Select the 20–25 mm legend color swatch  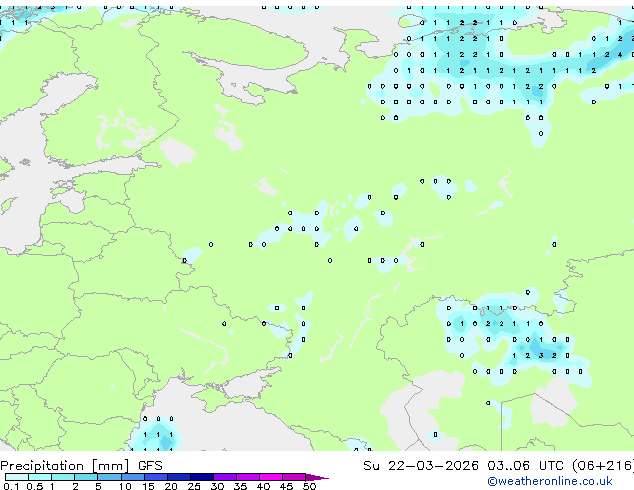(x=179, y=477)
